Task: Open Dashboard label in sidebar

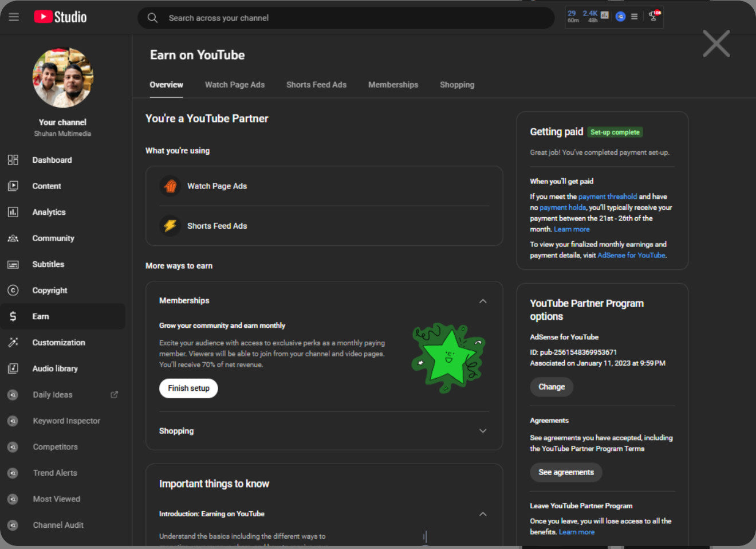Action: point(52,160)
